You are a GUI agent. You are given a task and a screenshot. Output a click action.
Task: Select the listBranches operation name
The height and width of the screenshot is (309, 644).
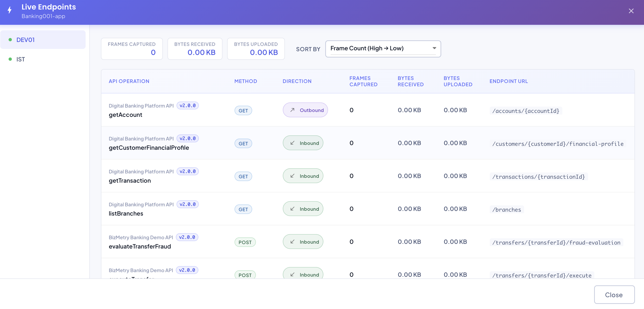[x=126, y=213]
